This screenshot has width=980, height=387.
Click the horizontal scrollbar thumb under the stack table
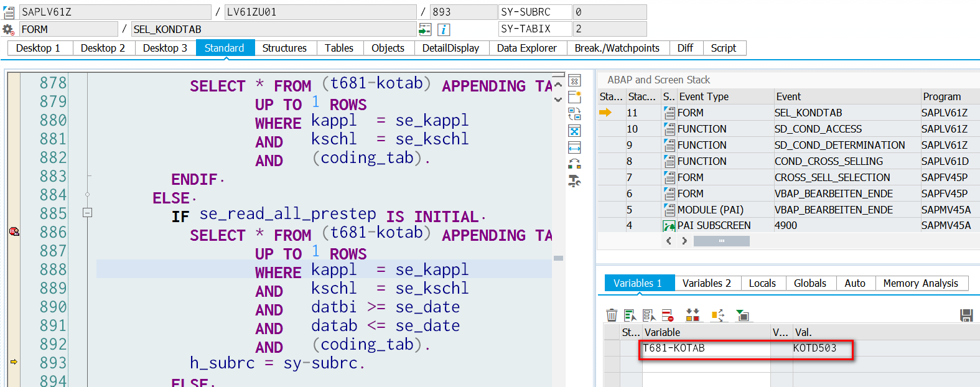(722, 241)
